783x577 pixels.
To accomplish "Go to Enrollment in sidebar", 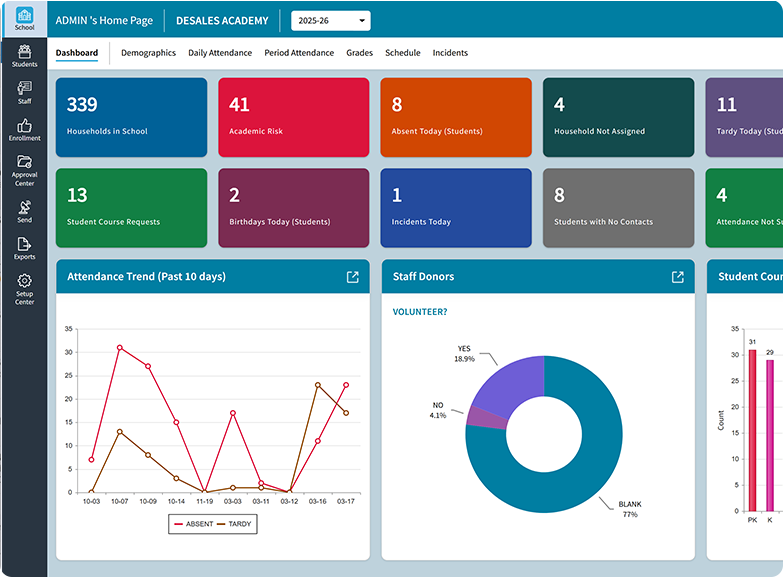I will tap(24, 130).
